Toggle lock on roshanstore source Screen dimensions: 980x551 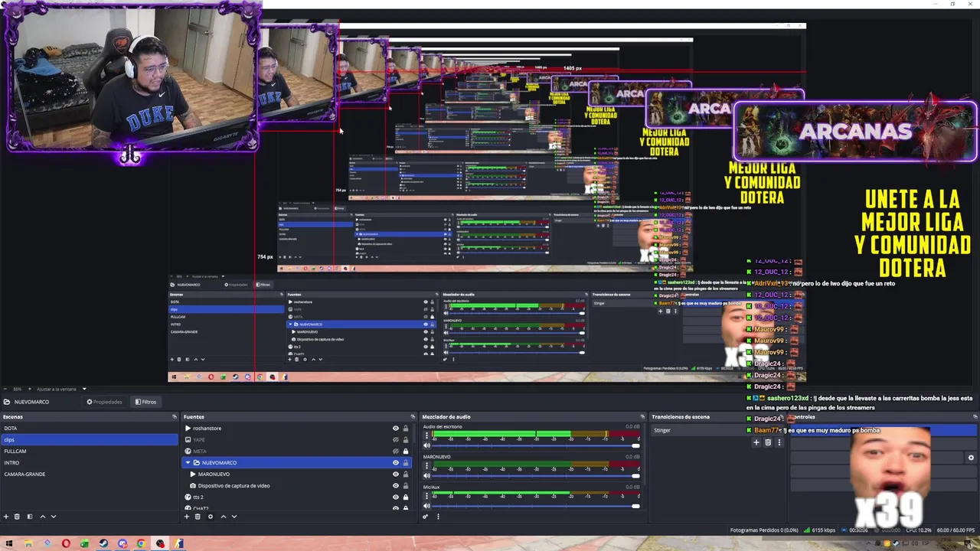click(x=406, y=429)
